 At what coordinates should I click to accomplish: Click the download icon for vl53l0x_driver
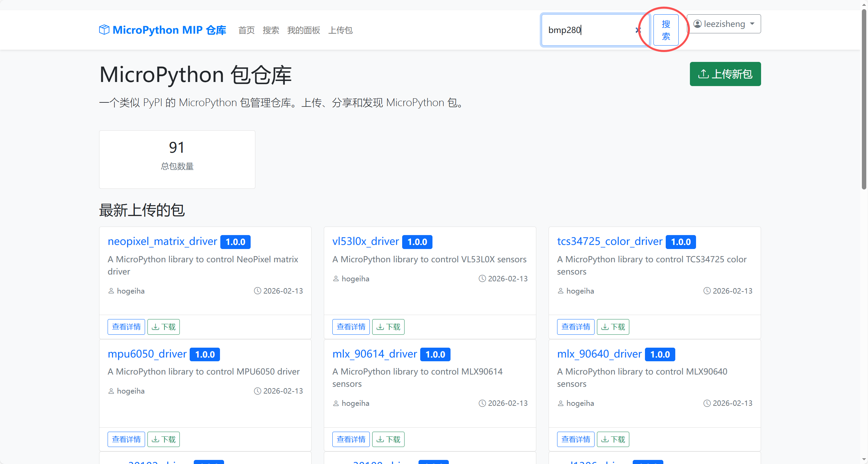click(380, 327)
